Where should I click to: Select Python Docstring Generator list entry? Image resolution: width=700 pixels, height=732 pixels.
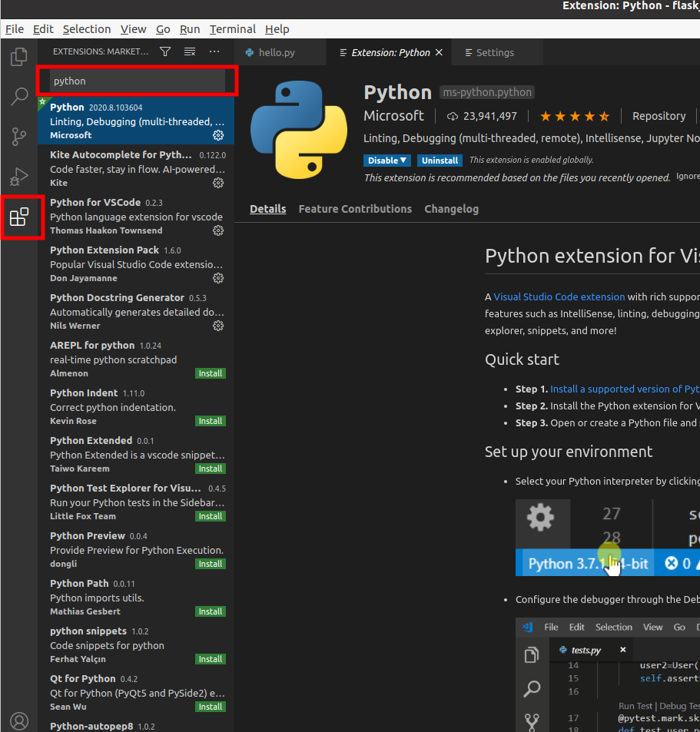coord(136,311)
